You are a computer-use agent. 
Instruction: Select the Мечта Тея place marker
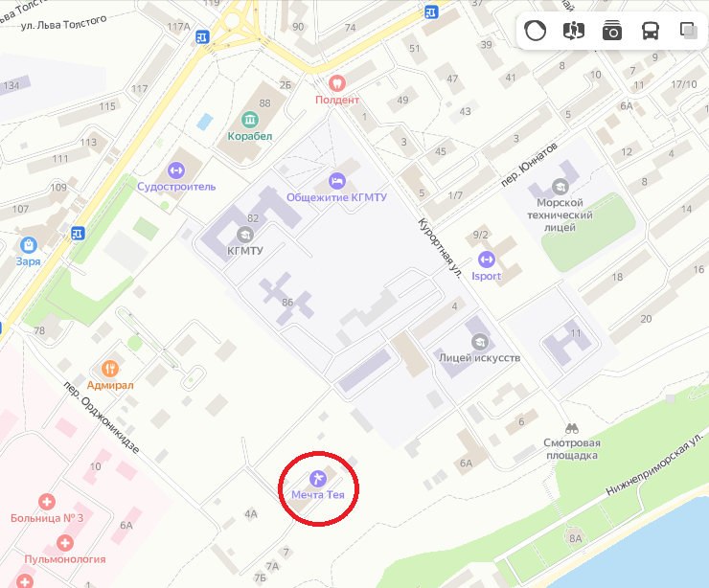(x=318, y=479)
